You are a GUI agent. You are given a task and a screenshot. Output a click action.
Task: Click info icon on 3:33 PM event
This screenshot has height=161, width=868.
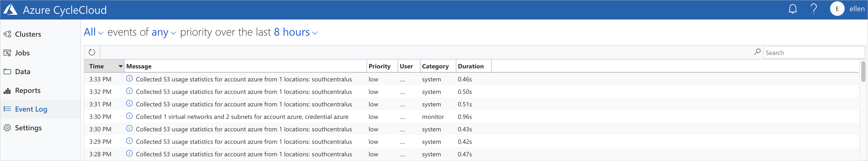pyautogui.click(x=129, y=79)
